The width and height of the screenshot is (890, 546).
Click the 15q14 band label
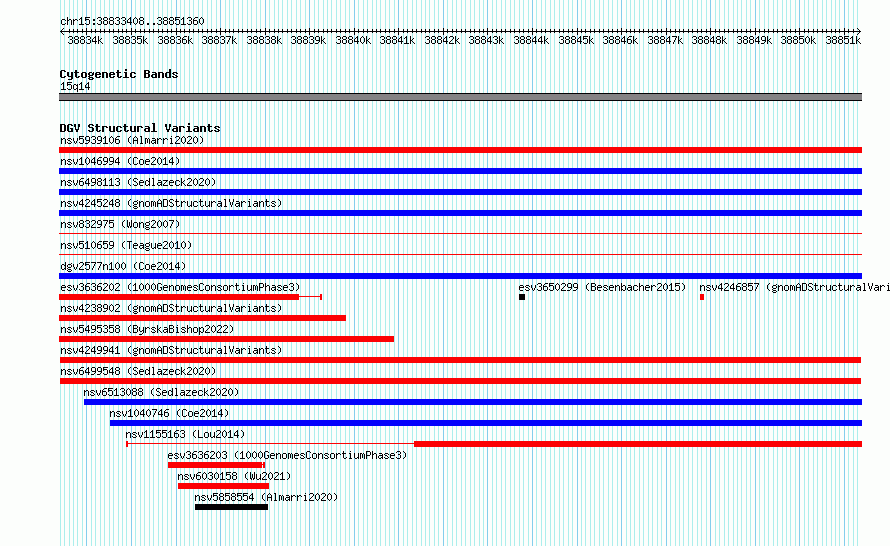(x=75, y=86)
